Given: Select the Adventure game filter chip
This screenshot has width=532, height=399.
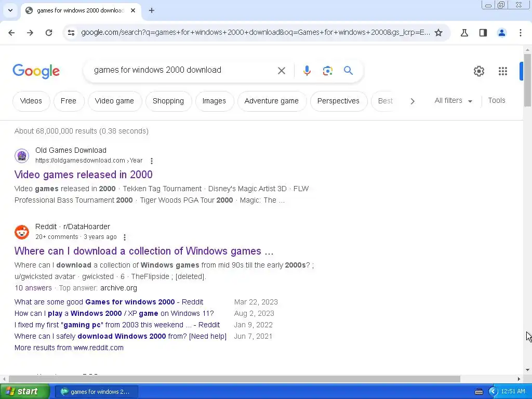Looking at the screenshot, I should click(x=272, y=101).
